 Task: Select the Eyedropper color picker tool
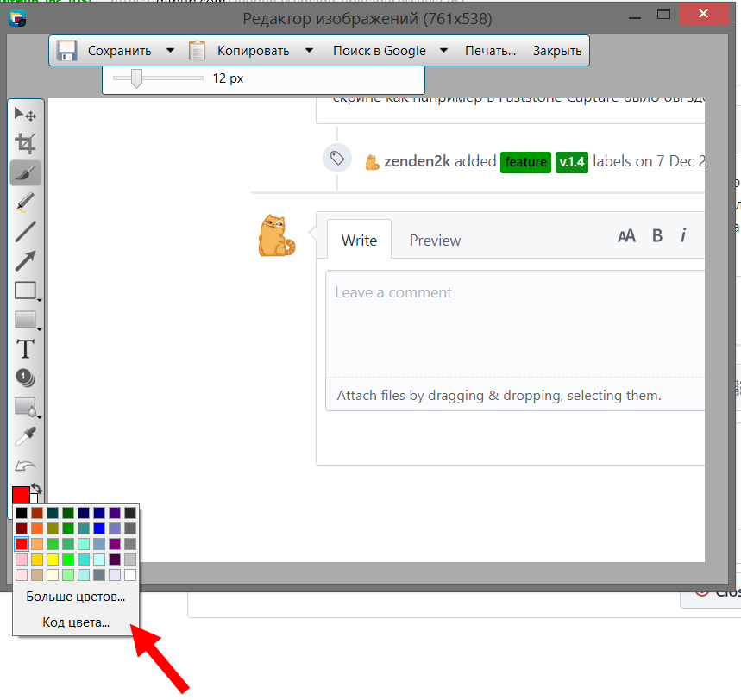(25, 437)
